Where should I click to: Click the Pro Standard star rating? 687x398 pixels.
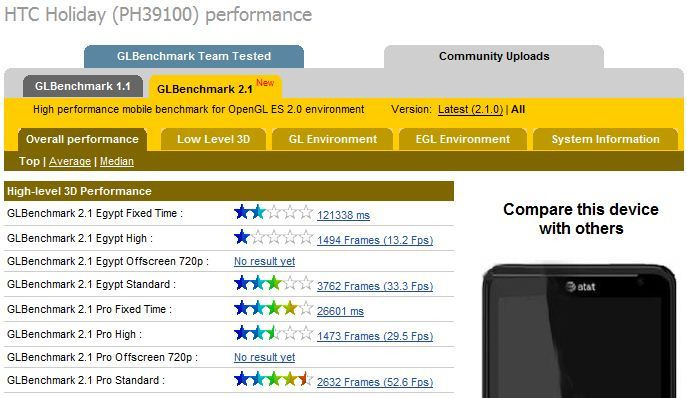click(273, 379)
